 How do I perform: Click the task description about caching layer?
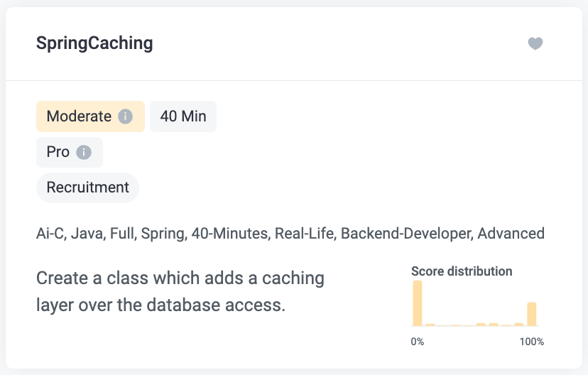[x=180, y=291]
